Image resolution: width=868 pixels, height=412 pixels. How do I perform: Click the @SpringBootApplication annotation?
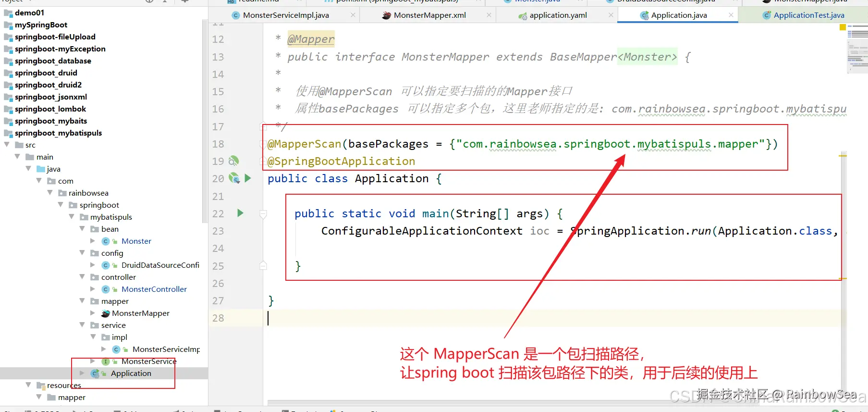[341, 161]
